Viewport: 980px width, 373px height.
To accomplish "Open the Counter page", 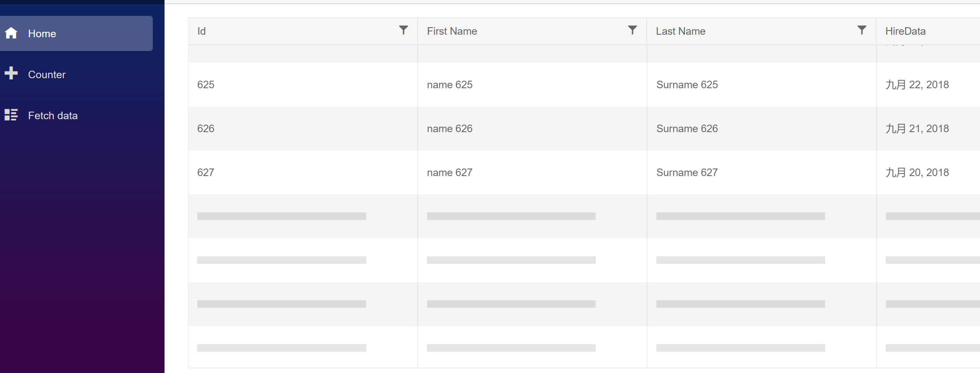I will (x=46, y=74).
